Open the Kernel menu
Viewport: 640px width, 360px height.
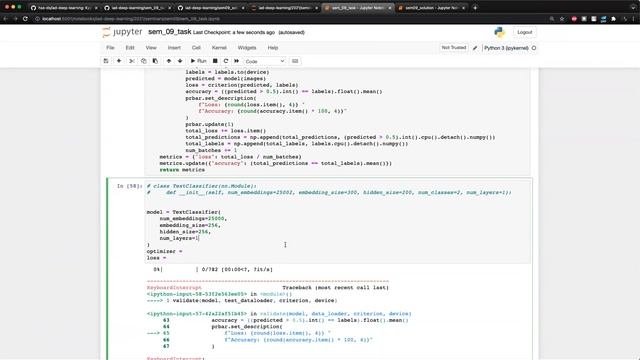click(219, 48)
